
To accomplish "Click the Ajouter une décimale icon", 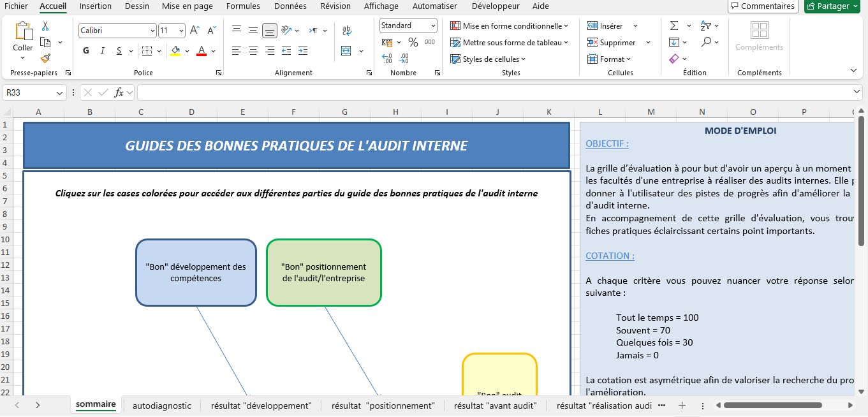I will coord(387,59).
